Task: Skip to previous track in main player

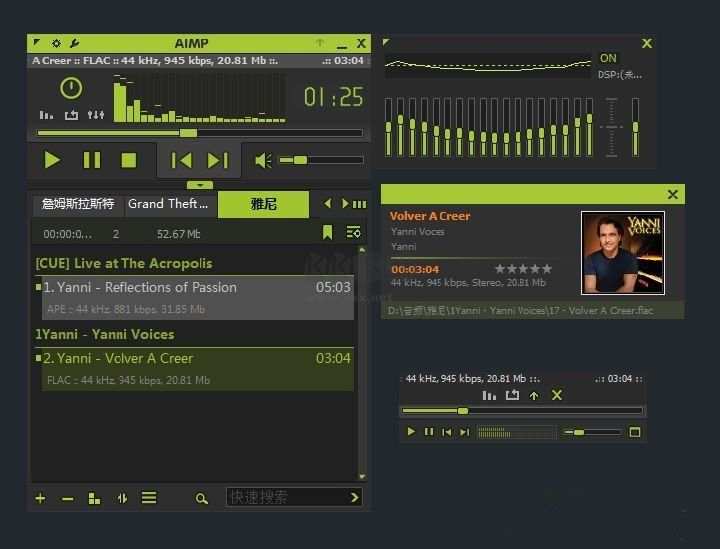Action: tap(181, 160)
